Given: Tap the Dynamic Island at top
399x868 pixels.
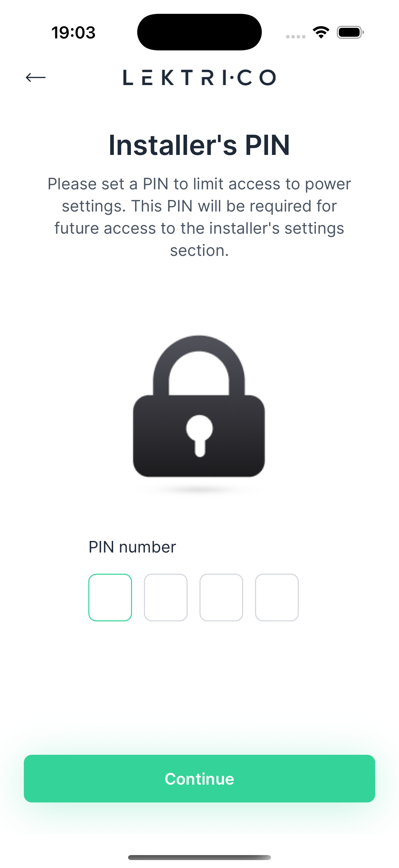Looking at the screenshot, I should click(199, 32).
